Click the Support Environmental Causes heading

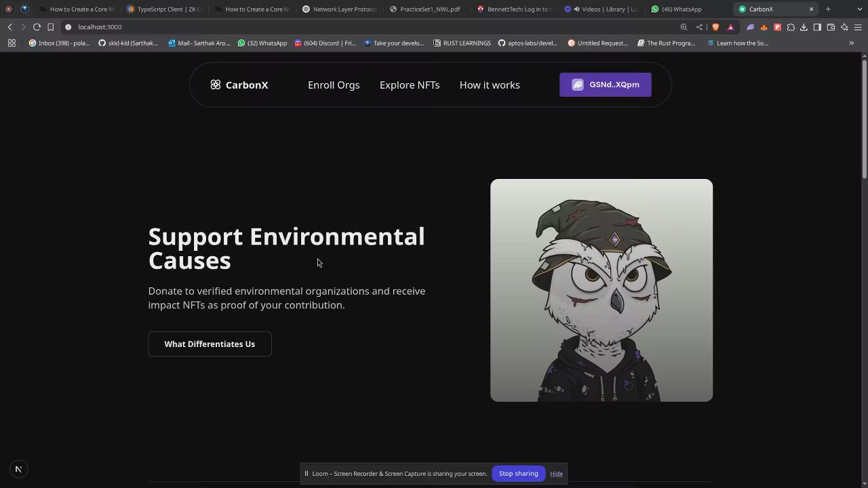pos(286,248)
